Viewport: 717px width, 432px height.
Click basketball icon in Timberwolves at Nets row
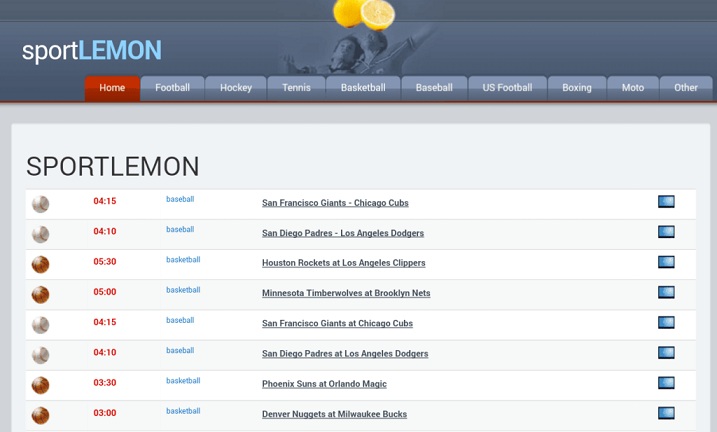tap(40, 295)
